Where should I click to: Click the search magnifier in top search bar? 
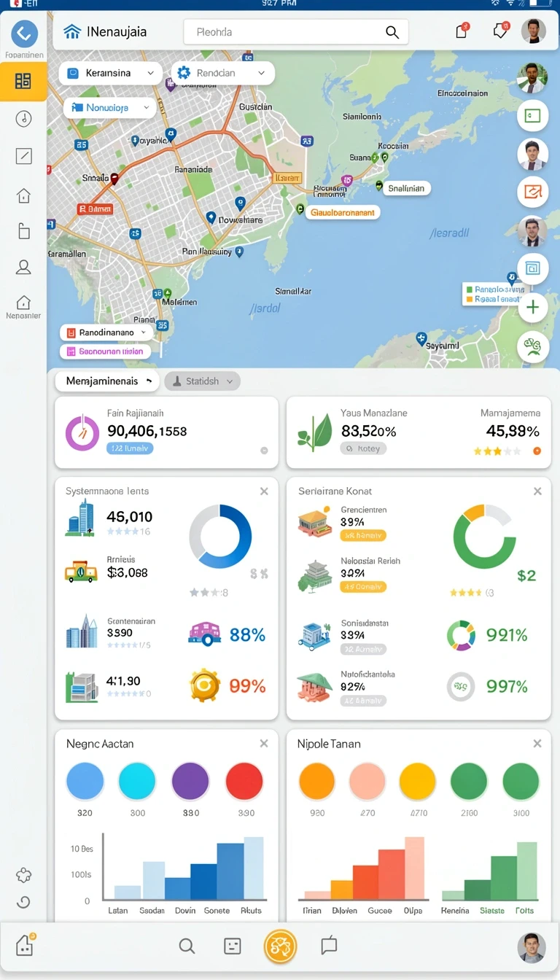[x=392, y=32]
